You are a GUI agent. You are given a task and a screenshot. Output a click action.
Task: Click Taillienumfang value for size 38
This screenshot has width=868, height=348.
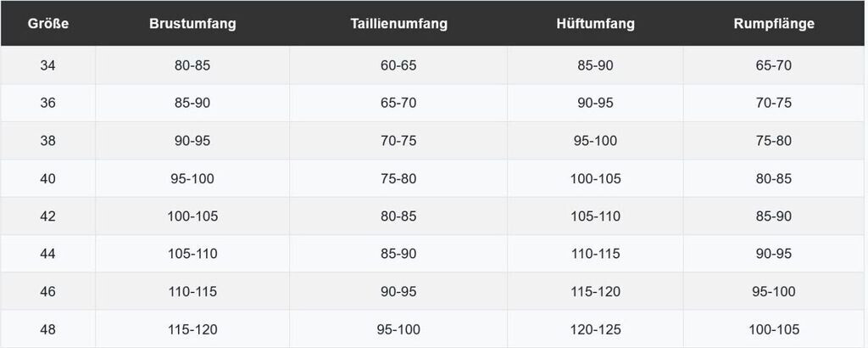[x=398, y=141]
